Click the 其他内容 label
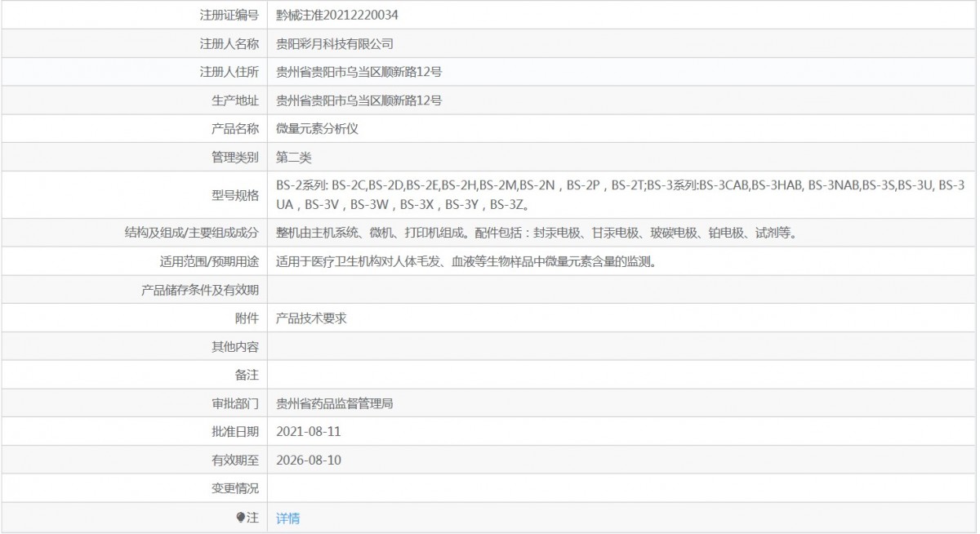The width and height of the screenshot is (980, 534). pos(235,347)
